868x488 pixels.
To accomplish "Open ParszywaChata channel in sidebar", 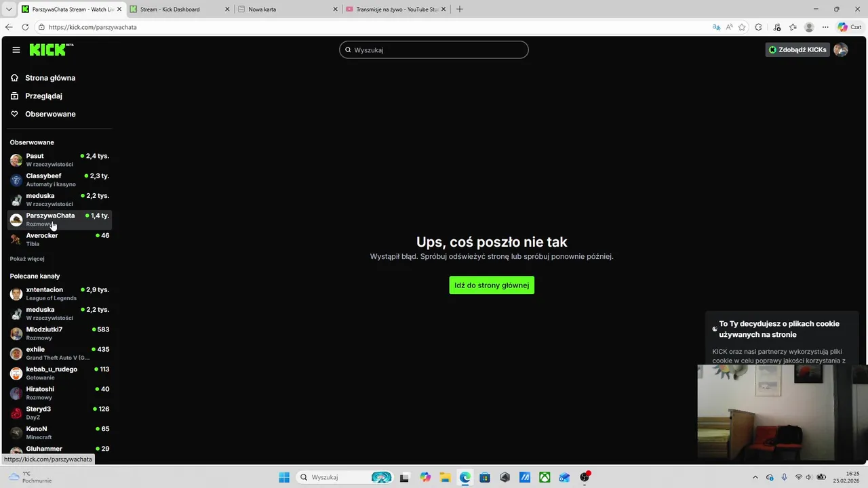I will [60, 219].
